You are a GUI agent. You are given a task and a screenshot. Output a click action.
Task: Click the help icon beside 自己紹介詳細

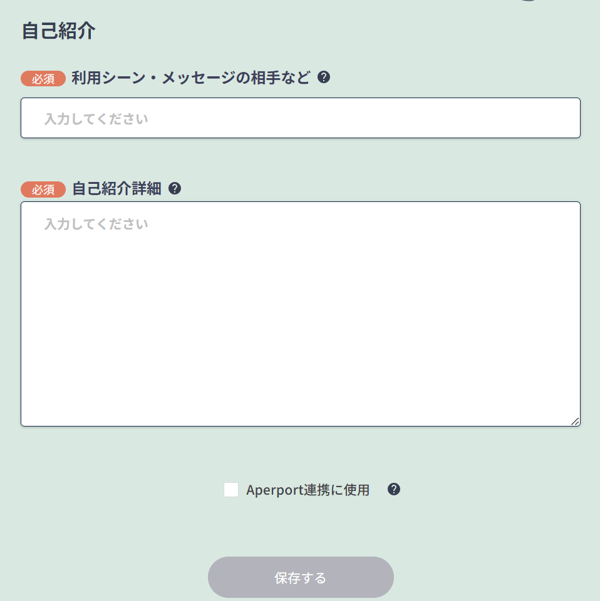coord(174,189)
